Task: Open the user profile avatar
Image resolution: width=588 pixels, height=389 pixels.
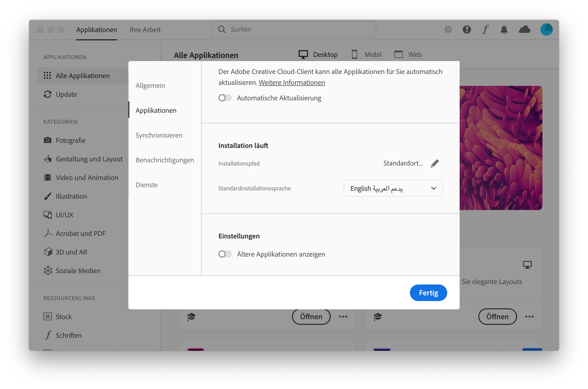Action: [546, 29]
